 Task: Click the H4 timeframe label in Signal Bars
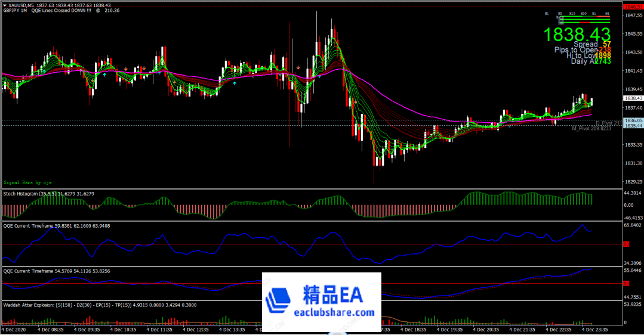607,14
